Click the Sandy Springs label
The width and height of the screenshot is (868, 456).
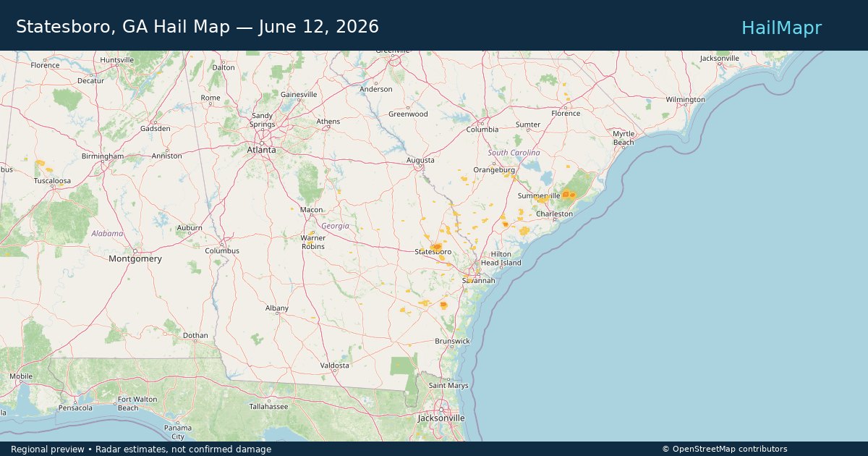[x=262, y=120]
